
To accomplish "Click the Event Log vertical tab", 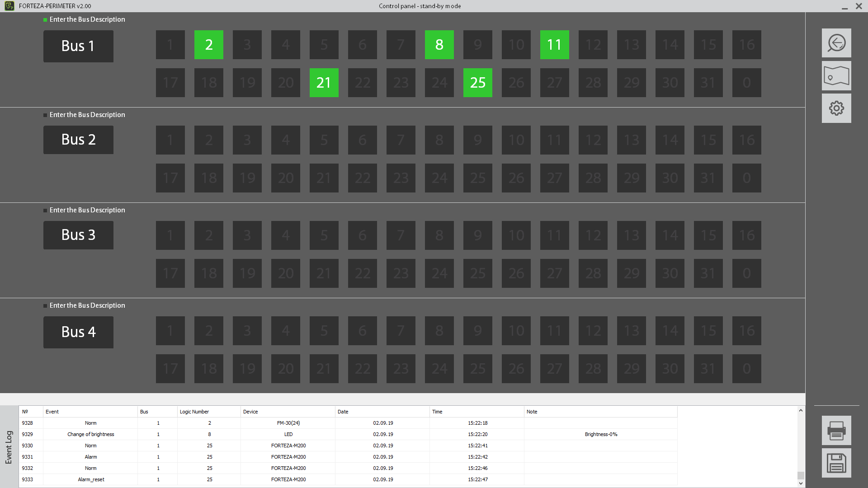I will pos(9,447).
